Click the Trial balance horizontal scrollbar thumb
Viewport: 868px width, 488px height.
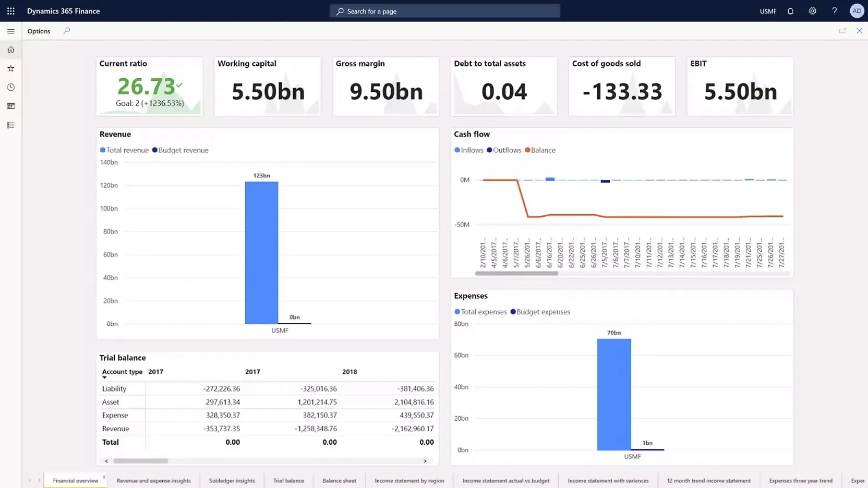click(x=141, y=461)
